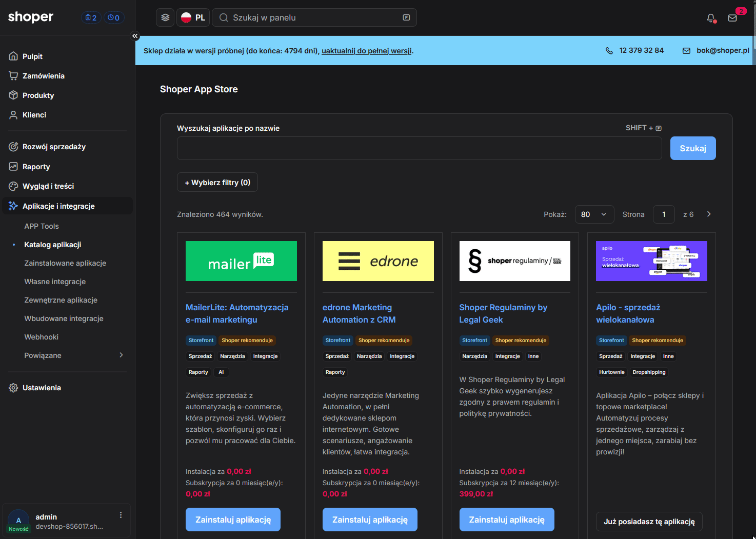Click the phone number 12 379 32 84
Viewport: 756px width, 539px height.
(641, 50)
